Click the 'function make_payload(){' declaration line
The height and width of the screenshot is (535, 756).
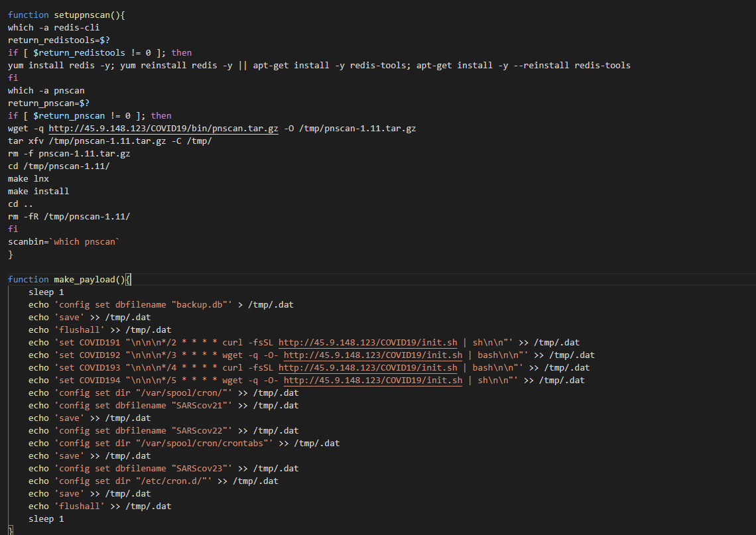coord(70,279)
